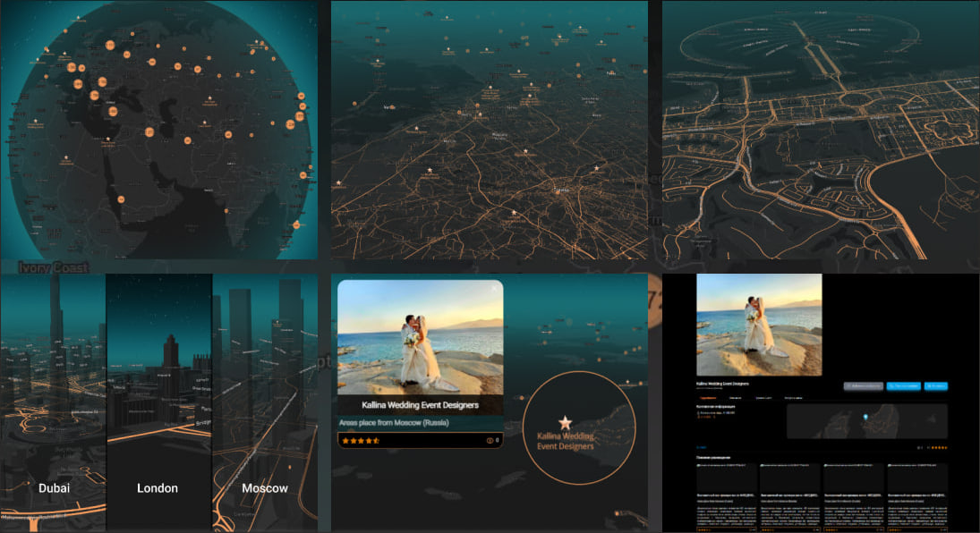Switch to the second tab on the details page
Viewport: 980px width, 533px height.
[735, 397]
